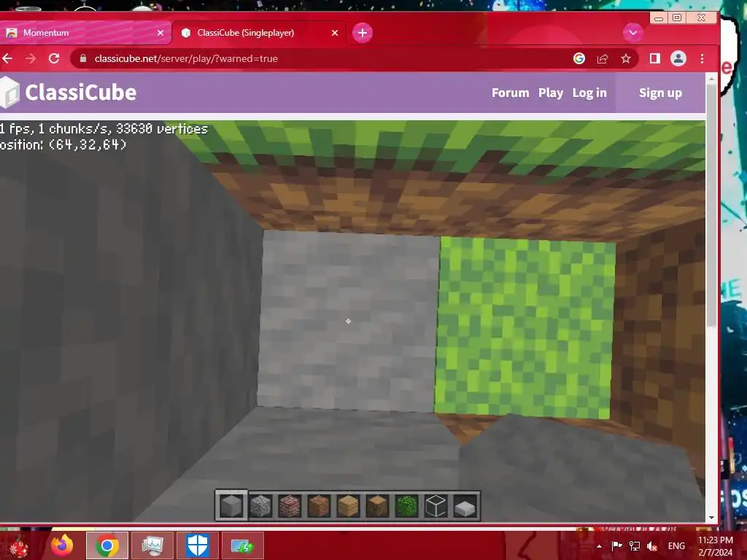Switch ENG input language
The image size is (747, 560).
tap(676, 546)
